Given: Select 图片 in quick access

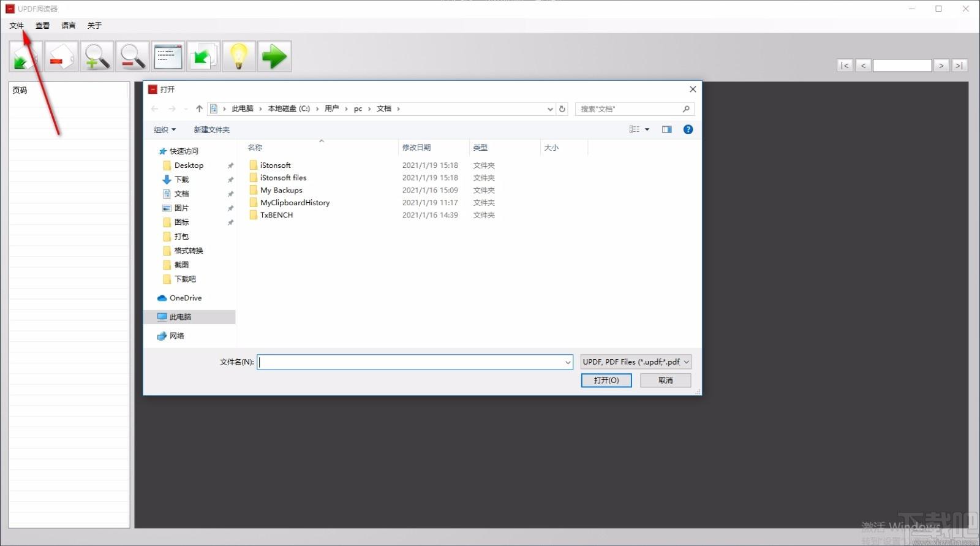Looking at the screenshot, I should pyautogui.click(x=181, y=208).
